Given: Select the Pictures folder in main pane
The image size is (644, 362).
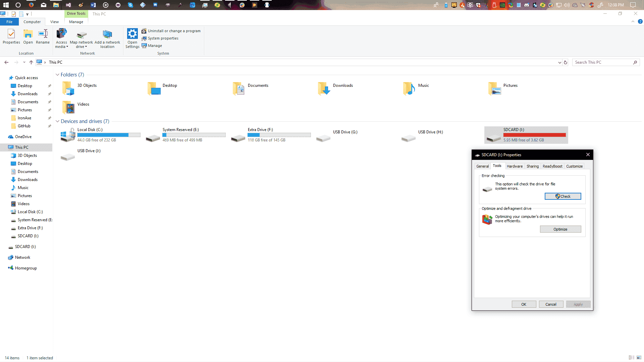Looking at the screenshot, I should coord(503,89).
